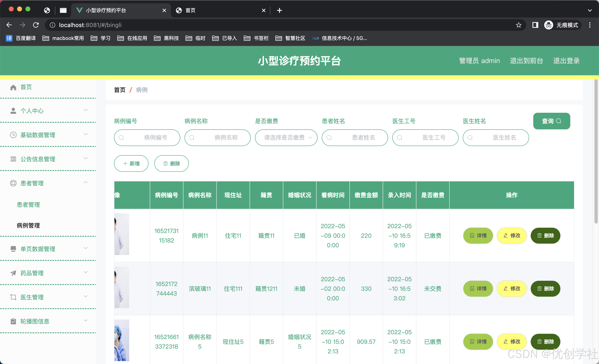This screenshot has width=599, height=364.
Task: Open the browser side panel icon
Action: point(535,25)
